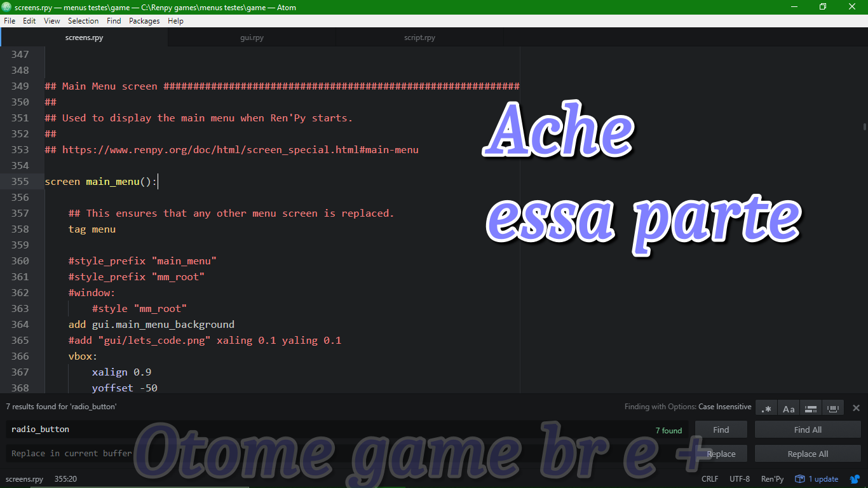This screenshot has height=488, width=868.
Task: Close the find and replace panel
Action: click(856, 407)
